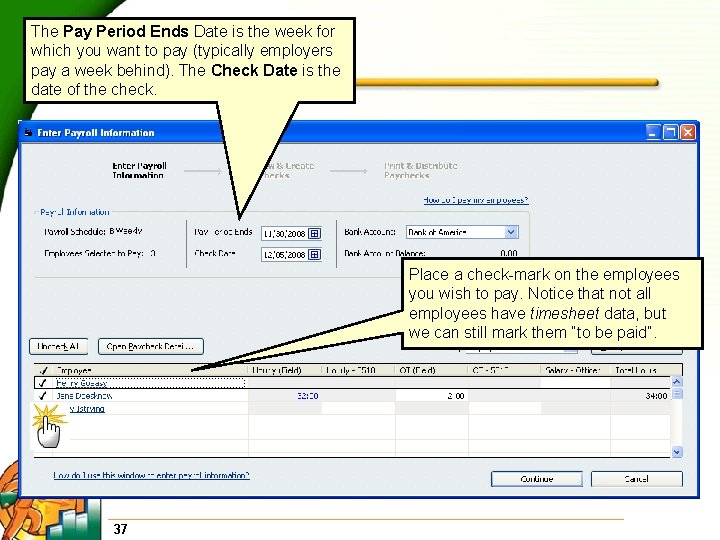Click the Enter Payroll Information title icon

coord(28,133)
